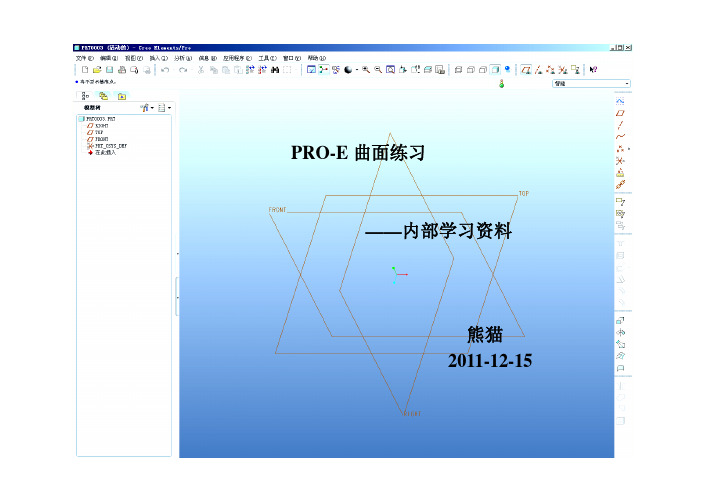
Task: Open model tree Settings dropdown
Action: click(x=147, y=107)
